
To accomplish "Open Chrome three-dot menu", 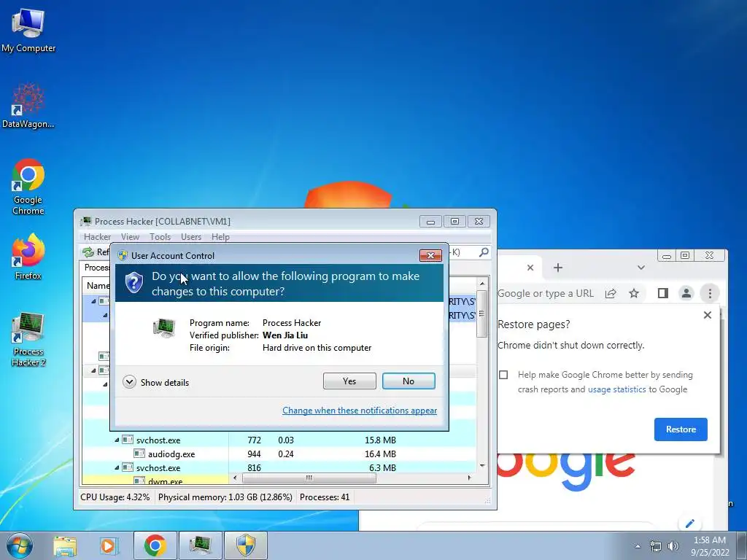I will coord(710,293).
